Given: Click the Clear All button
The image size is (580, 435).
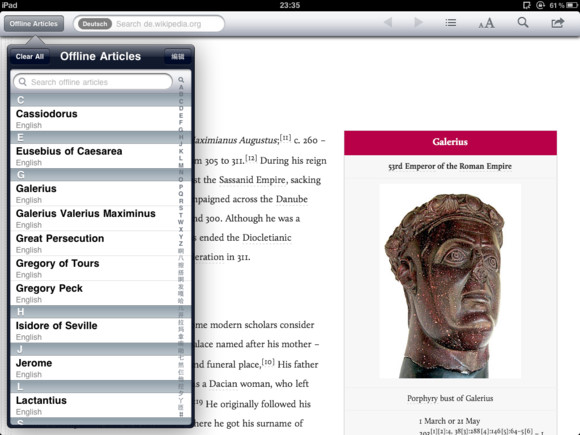Looking at the screenshot, I should coord(30,57).
